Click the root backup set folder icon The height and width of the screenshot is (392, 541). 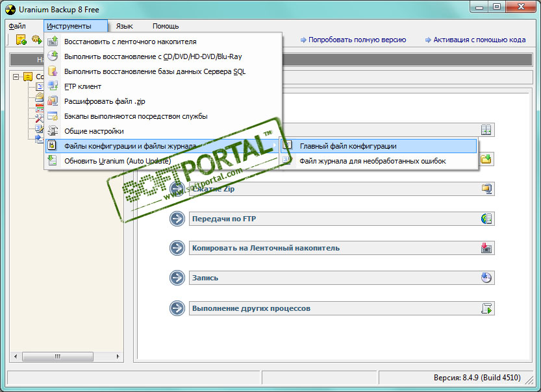tap(29, 77)
